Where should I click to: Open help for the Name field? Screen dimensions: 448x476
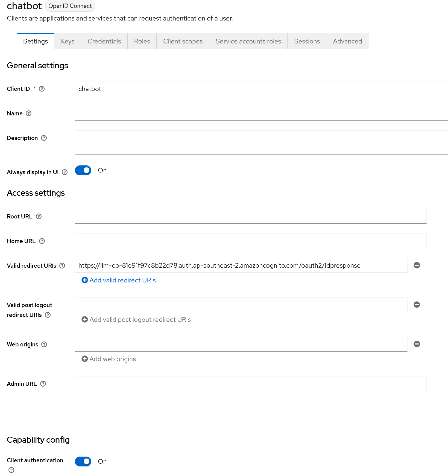28,113
